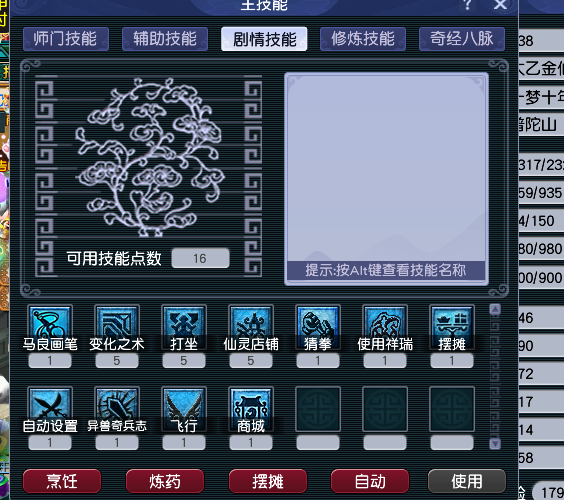Select the 马良画笔 skill icon
Image resolution: width=564 pixels, height=500 pixels.
[x=50, y=327]
